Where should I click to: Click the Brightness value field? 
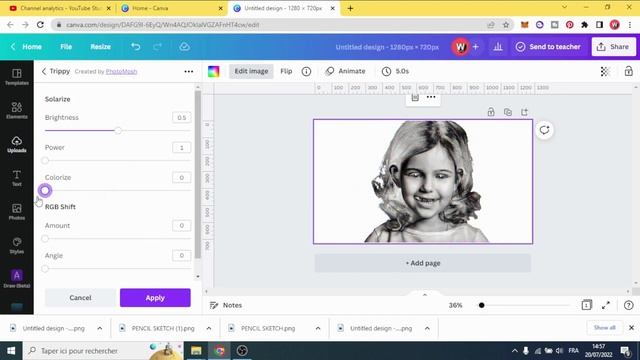tap(182, 118)
